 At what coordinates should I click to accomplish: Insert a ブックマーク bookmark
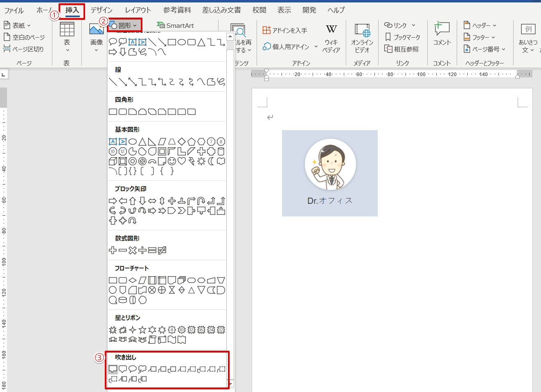tap(403, 37)
